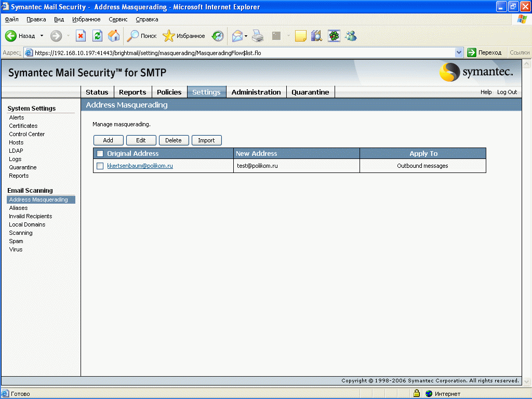The width and height of the screenshot is (532, 399).
Task: Open Alerts in System Settings
Action: pyautogui.click(x=17, y=117)
